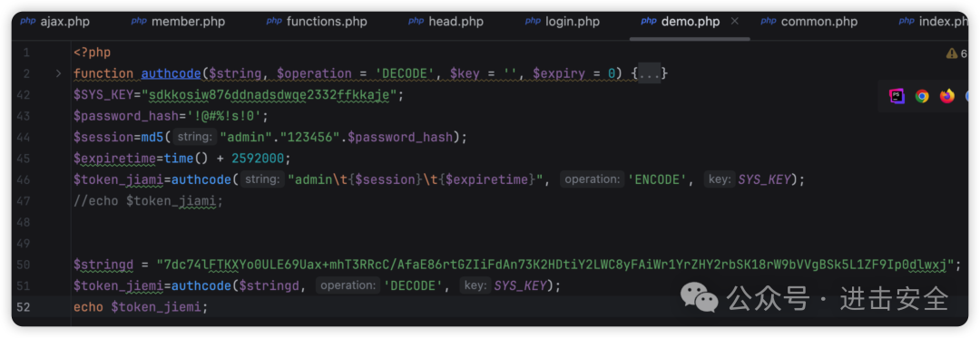This screenshot has width=980, height=338.
Task: Click the common.php file type icon
Action: click(769, 21)
